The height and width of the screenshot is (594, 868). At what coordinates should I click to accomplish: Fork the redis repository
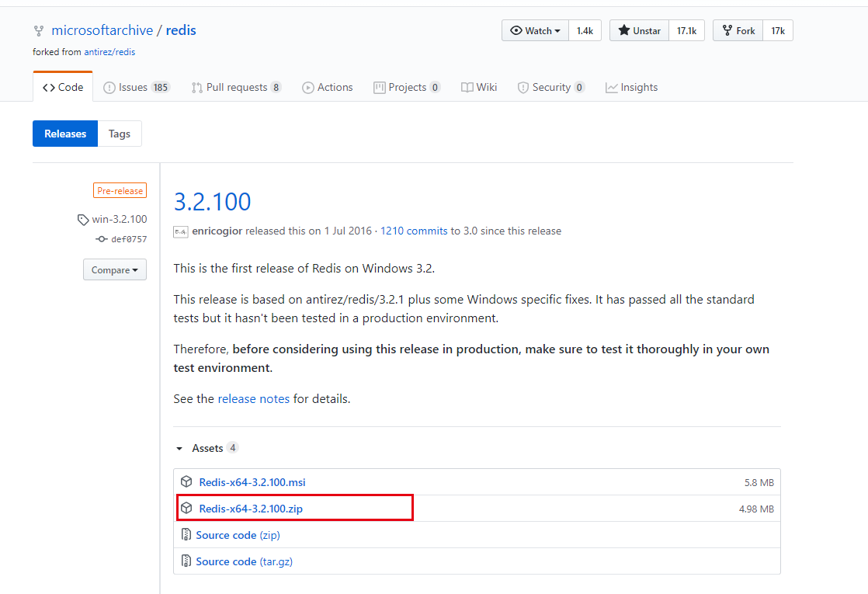pyautogui.click(x=738, y=31)
